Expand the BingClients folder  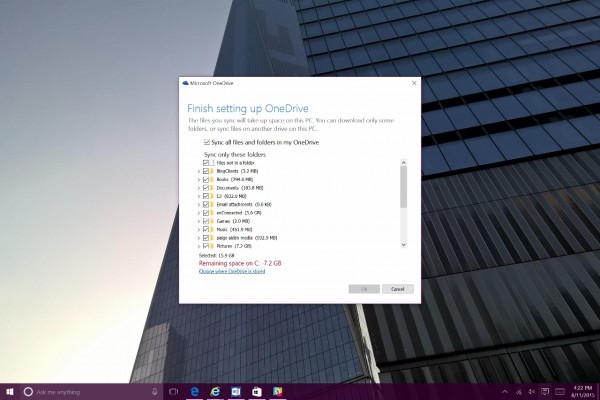click(199, 171)
